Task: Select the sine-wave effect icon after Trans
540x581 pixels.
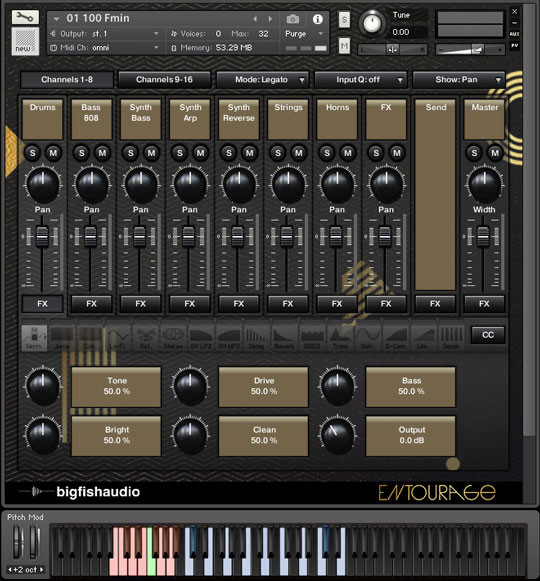Action: click(x=368, y=337)
